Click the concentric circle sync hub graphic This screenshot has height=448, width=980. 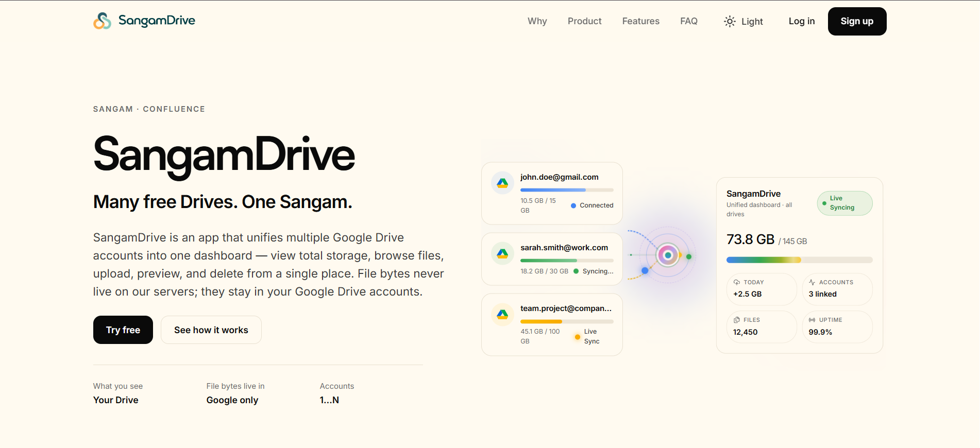tap(668, 255)
